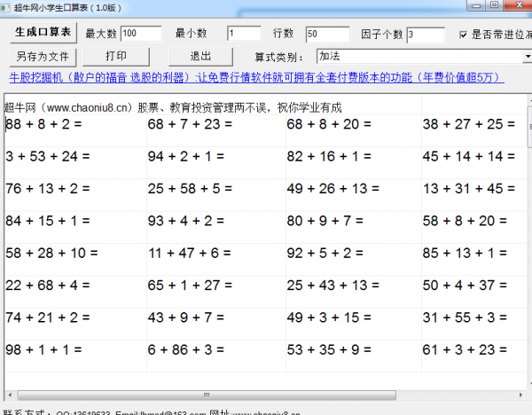
Task: Click the cell '31 + 55 + 3 ='
Action: (x=474, y=324)
